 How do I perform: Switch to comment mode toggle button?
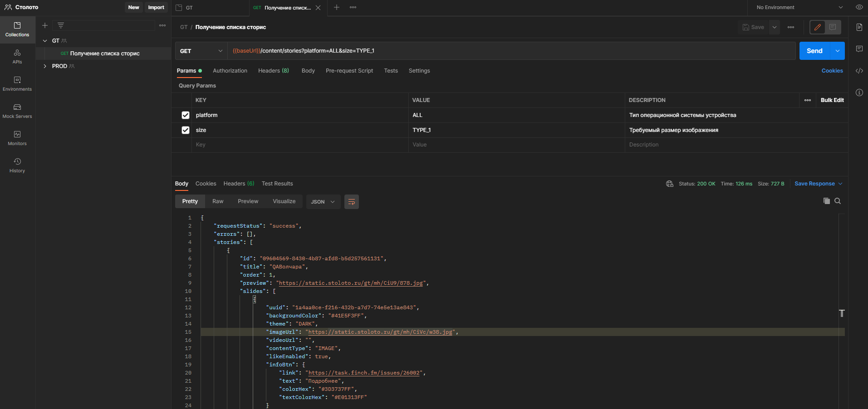click(x=833, y=27)
